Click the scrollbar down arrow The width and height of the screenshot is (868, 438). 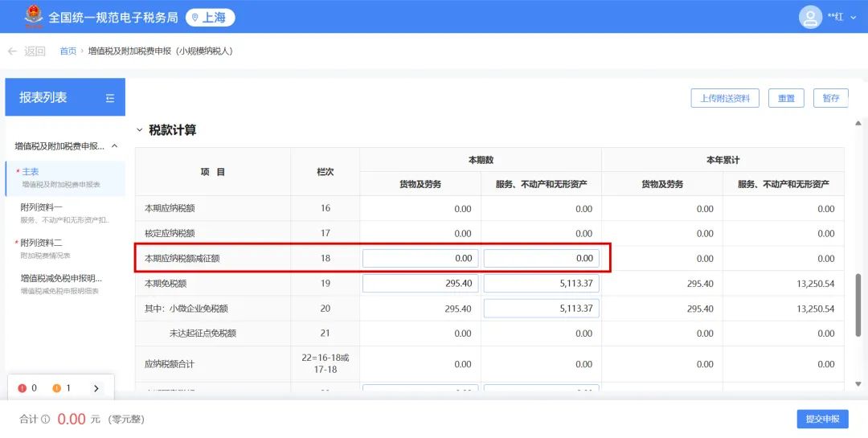tap(858, 383)
